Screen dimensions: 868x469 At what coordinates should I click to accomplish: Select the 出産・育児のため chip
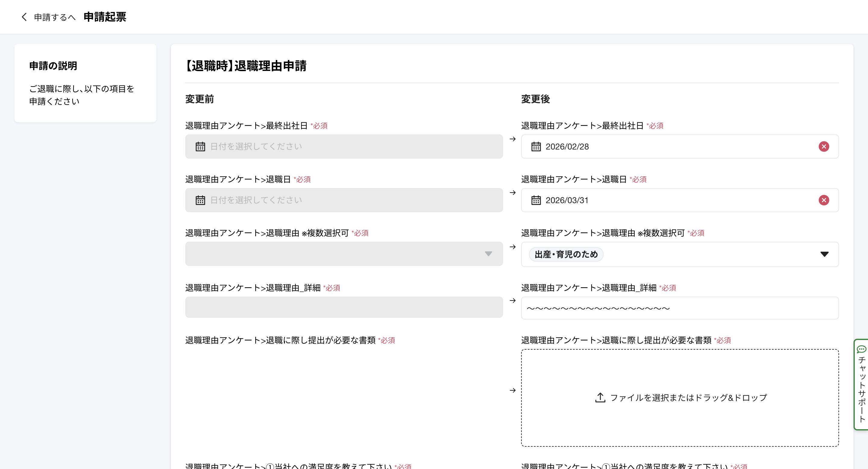click(566, 254)
